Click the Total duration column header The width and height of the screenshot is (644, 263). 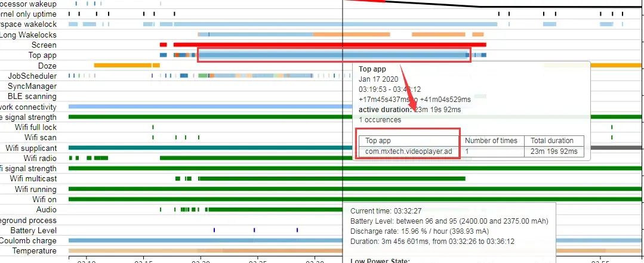coord(554,140)
